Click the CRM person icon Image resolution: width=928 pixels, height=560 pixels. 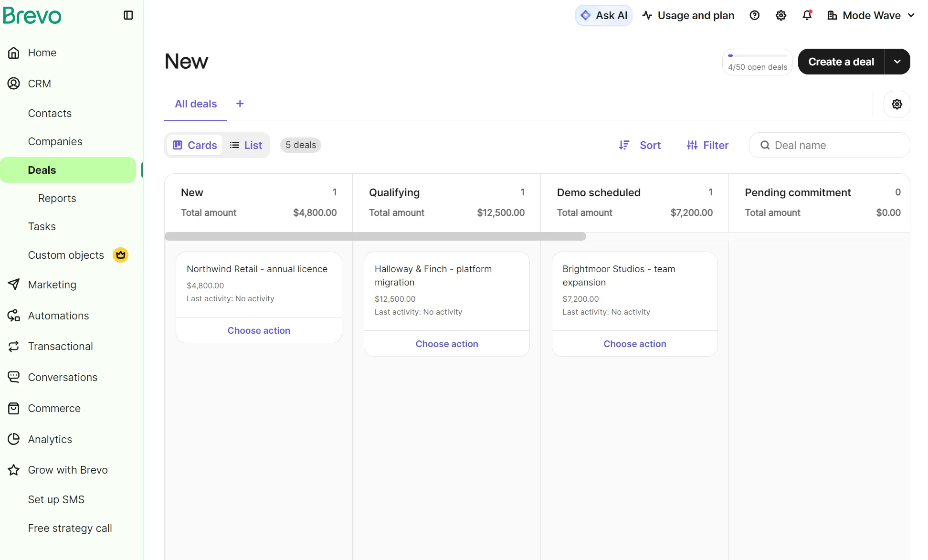[x=14, y=84]
